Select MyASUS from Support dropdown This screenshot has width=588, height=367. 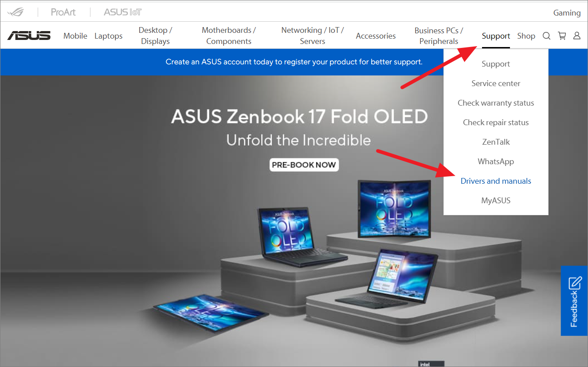(x=496, y=201)
